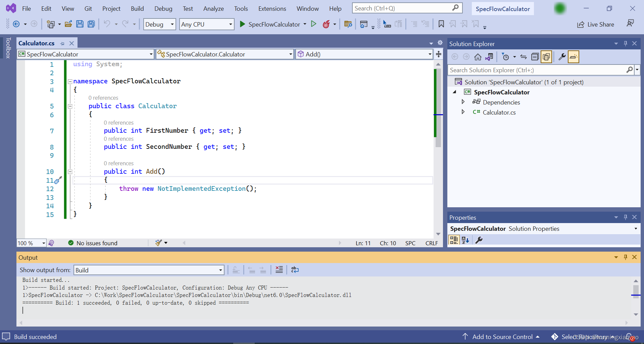Toggle Word Wrap in Output window
The width and height of the screenshot is (644, 344).
pos(295,270)
